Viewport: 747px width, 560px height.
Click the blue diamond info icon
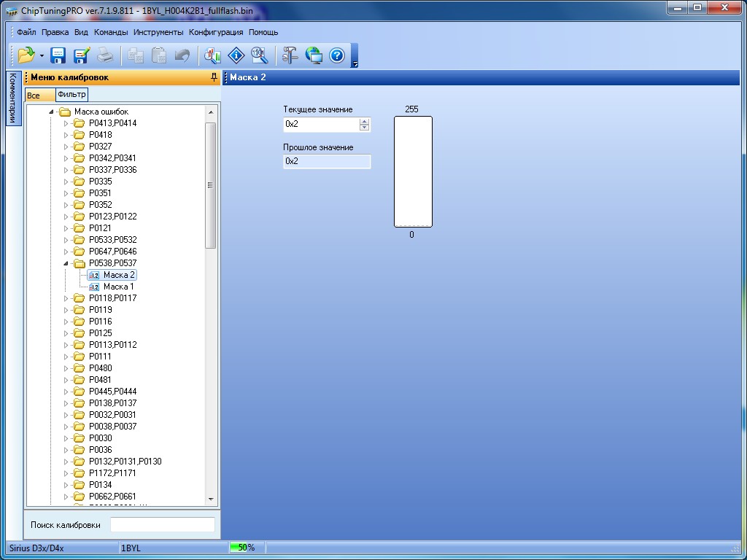tap(236, 55)
